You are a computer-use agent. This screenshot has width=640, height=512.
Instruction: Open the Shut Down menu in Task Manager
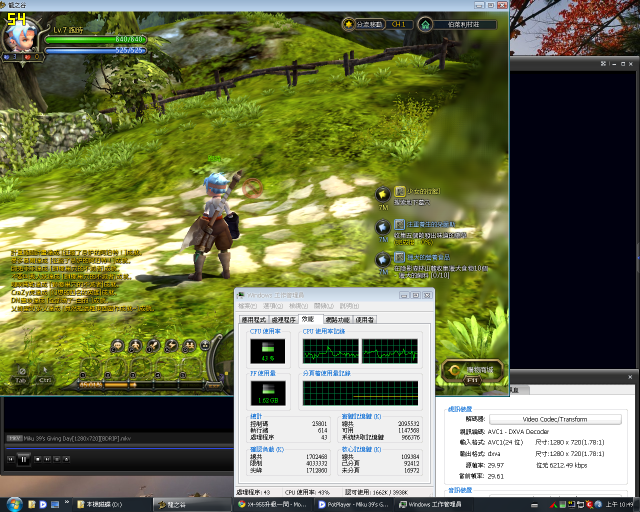click(324, 306)
